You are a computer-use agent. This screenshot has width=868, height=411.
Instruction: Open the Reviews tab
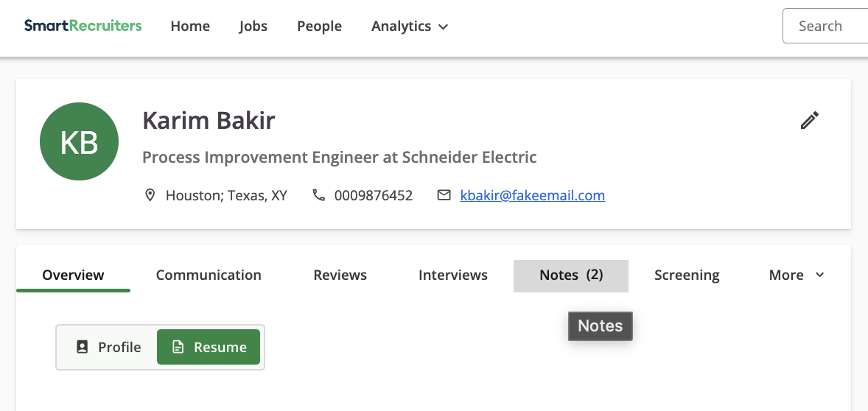[x=340, y=275]
